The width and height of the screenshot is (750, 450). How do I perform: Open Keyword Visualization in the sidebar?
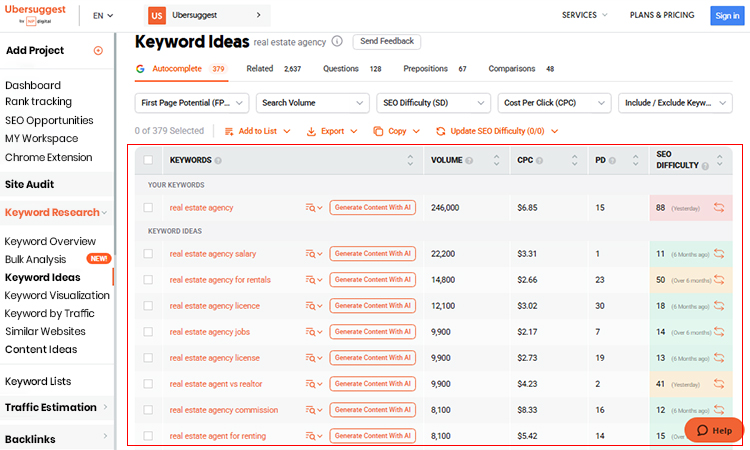click(x=57, y=296)
